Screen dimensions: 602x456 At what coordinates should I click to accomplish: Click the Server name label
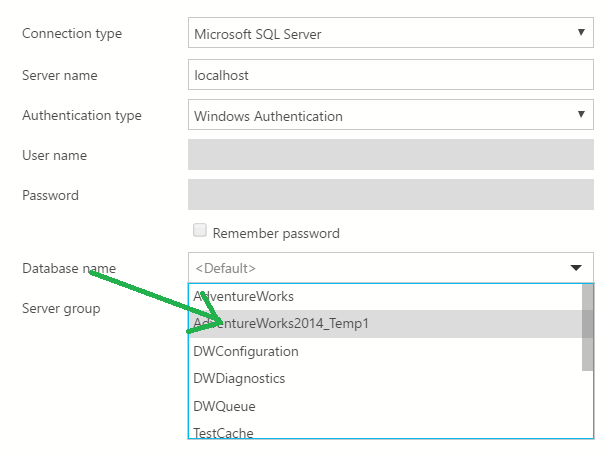[60, 75]
